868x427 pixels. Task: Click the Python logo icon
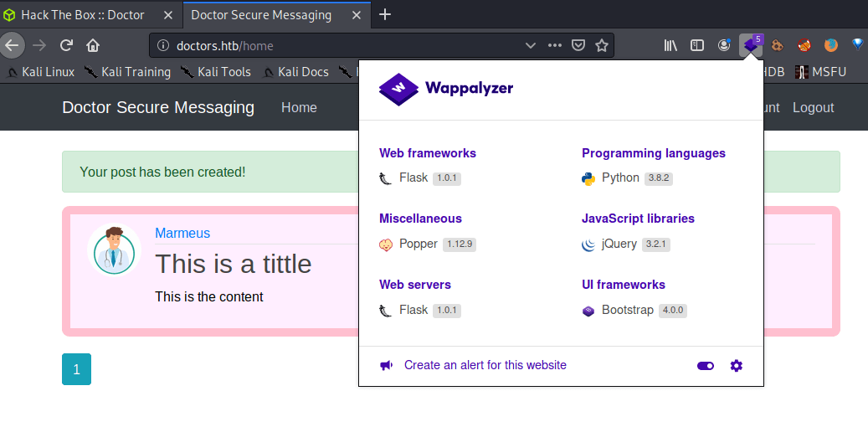[588, 178]
